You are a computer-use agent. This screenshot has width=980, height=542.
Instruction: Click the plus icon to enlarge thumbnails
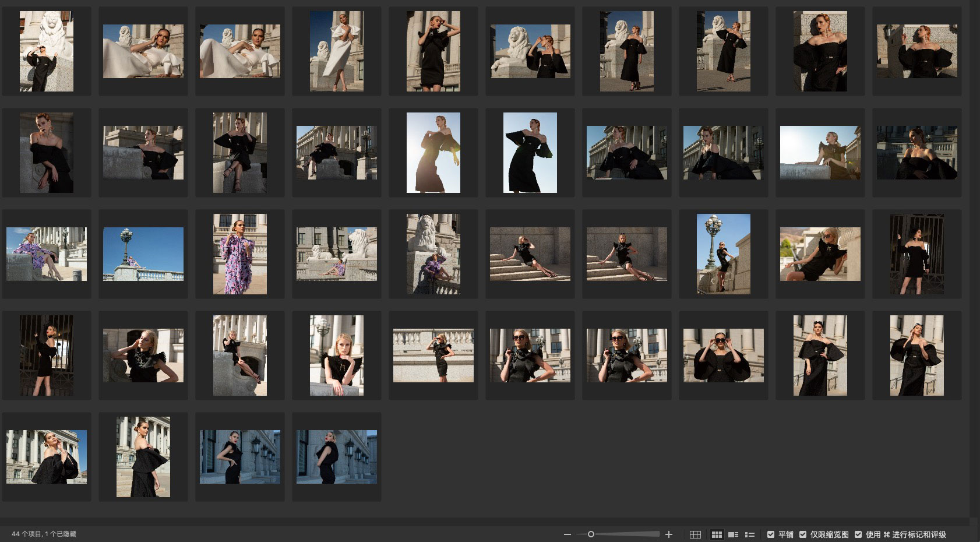(x=669, y=534)
